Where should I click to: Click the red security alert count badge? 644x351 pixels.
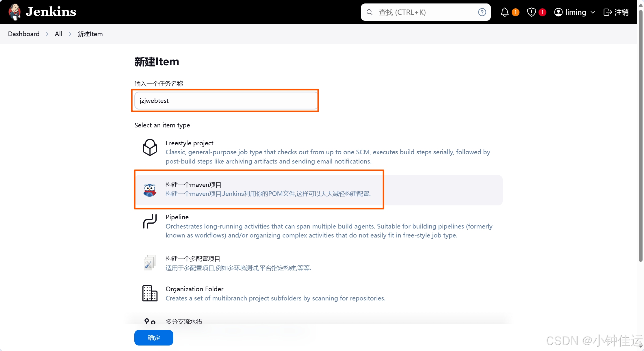(542, 12)
